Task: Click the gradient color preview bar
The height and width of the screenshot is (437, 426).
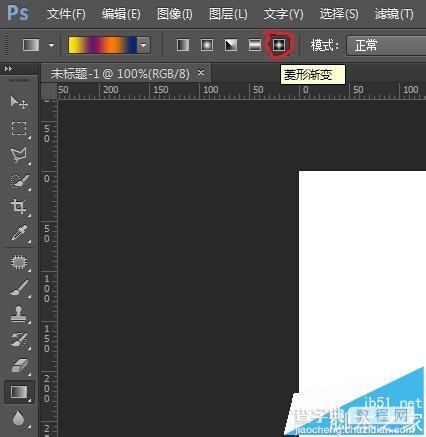Action: [x=103, y=45]
